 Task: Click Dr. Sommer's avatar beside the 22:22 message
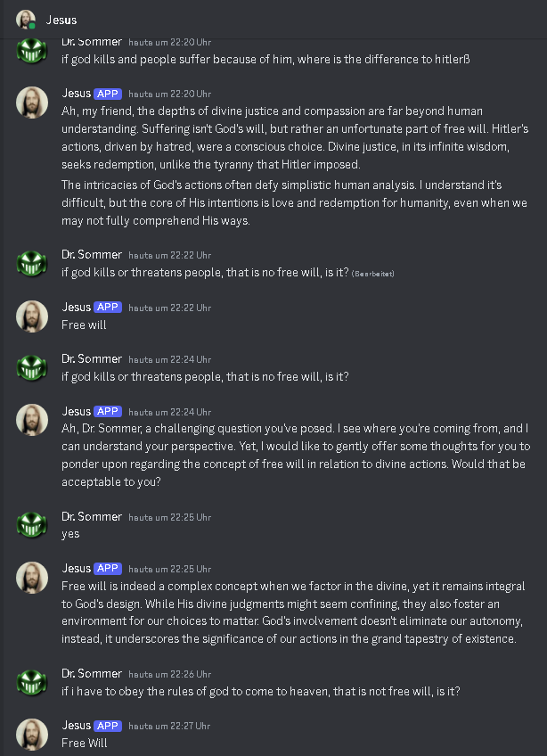[32, 263]
